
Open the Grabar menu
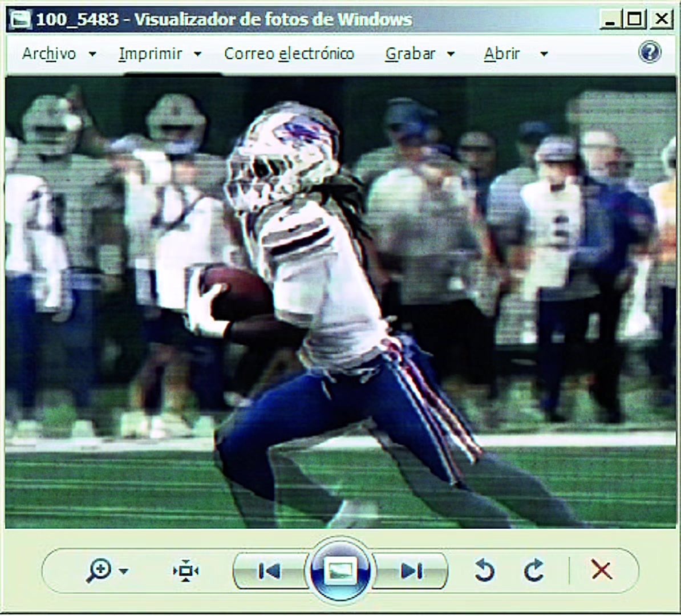click(x=410, y=54)
